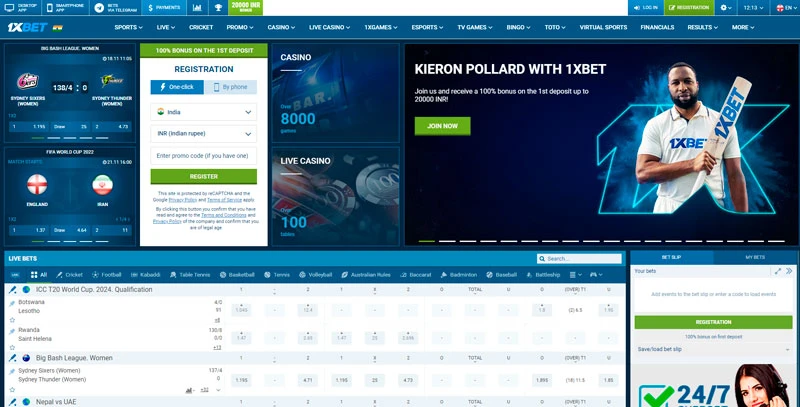Open more sports list dropdown in filters
Image resolution: width=800 pixels, height=407 pixels.
(575, 274)
